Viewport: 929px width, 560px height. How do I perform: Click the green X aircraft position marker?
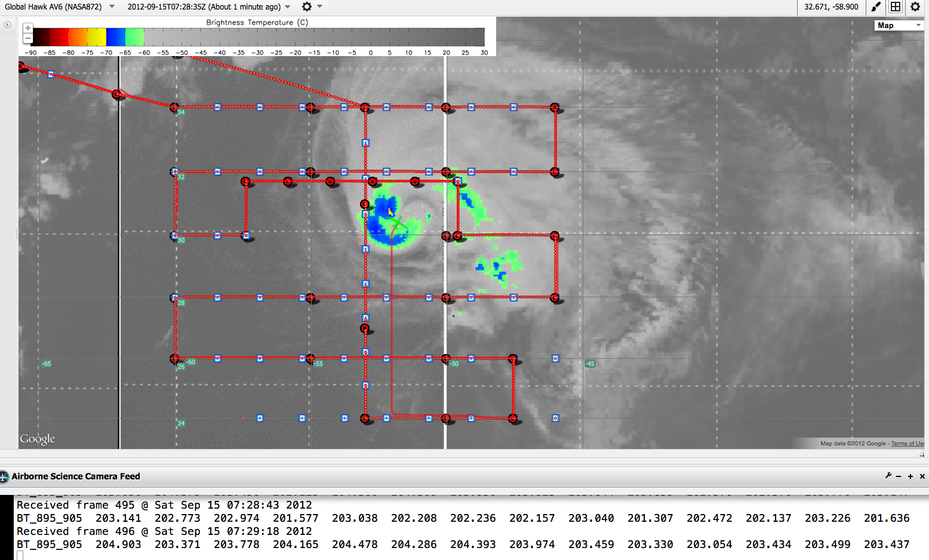click(396, 224)
